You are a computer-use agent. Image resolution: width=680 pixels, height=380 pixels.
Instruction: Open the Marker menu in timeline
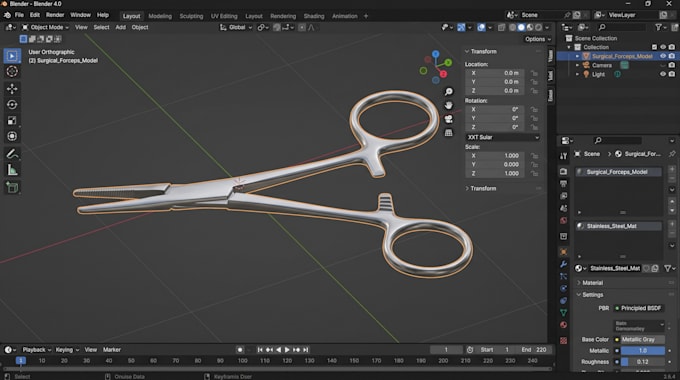coord(112,350)
